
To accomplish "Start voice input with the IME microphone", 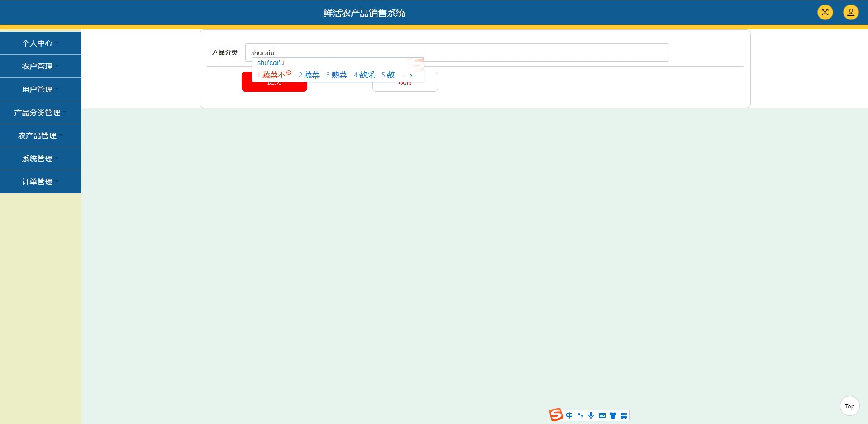I will tap(591, 415).
